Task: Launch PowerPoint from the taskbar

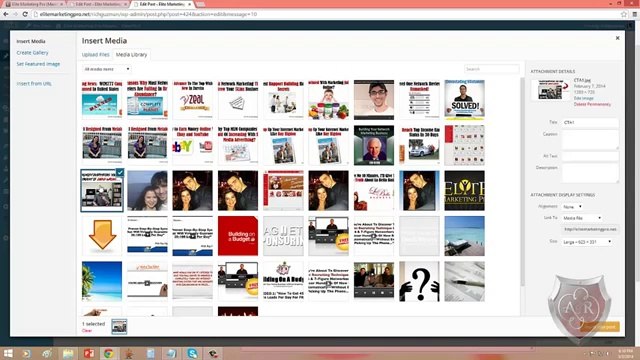Action: pyautogui.click(x=89, y=353)
